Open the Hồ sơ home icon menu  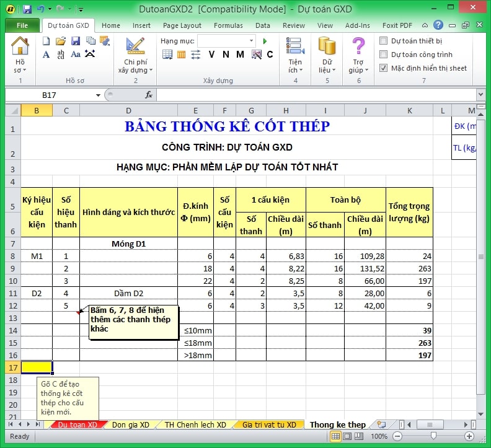pyautogui.click(x=20, y=53)
